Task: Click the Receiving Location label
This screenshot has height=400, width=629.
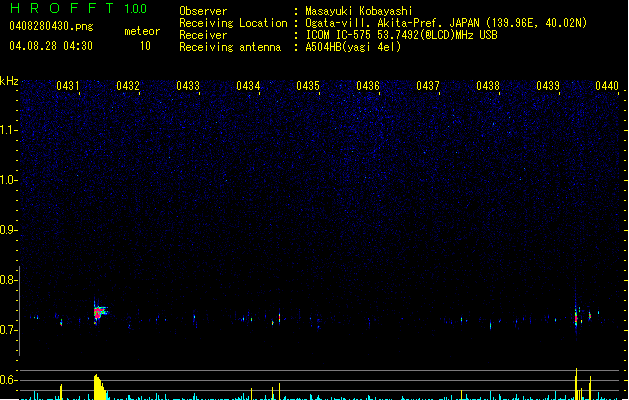Action: point(233,23)
